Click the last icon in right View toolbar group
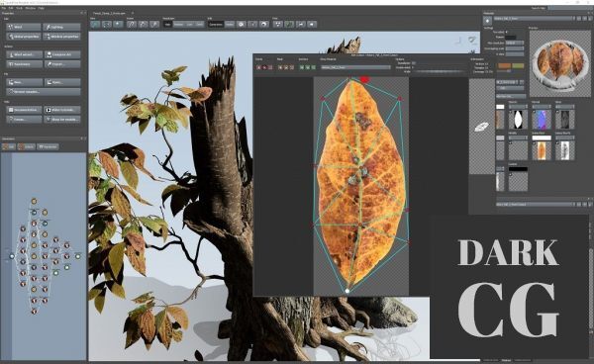594x364 pixels. point(312,24)
